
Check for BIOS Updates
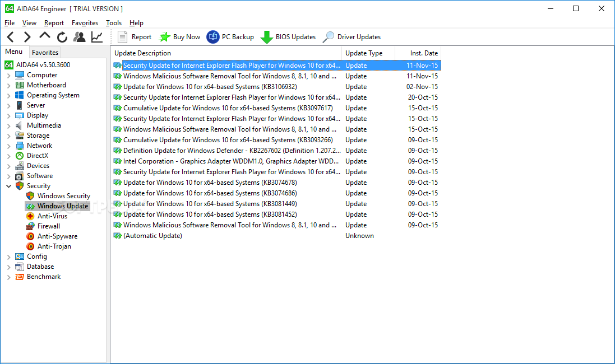tap(288, 37)
